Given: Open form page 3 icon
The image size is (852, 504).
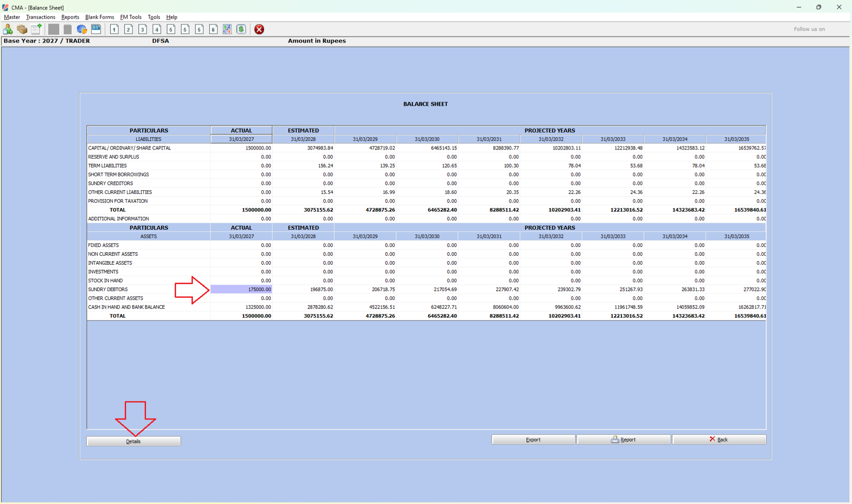Looking at the screenshot, I should pyautogui.click(x=142, y=29).
